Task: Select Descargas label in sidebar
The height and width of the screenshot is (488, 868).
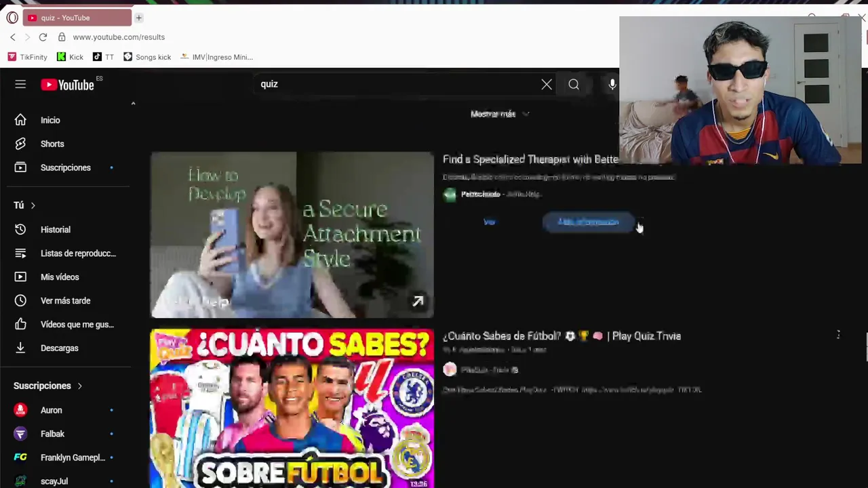Action: tap(60, 348)
